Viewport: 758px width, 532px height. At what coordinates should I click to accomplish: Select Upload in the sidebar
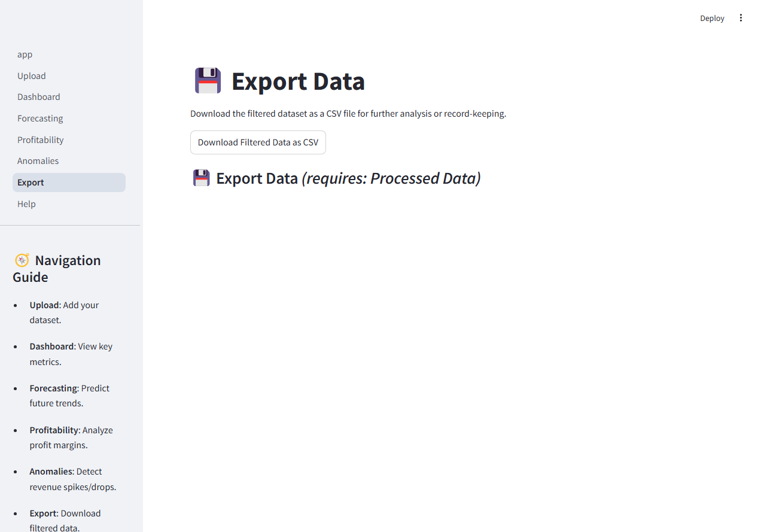point(31,75)
